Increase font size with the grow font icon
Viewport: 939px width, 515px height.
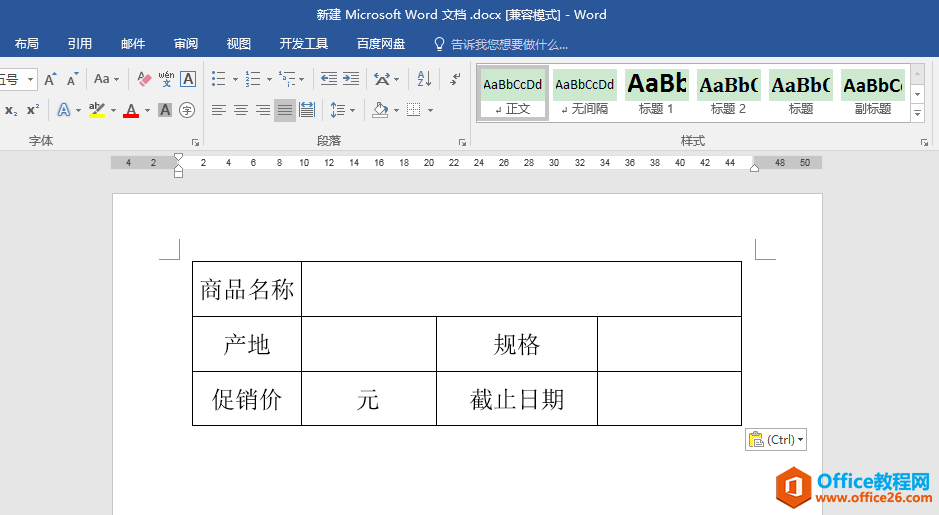click(51, 79)
